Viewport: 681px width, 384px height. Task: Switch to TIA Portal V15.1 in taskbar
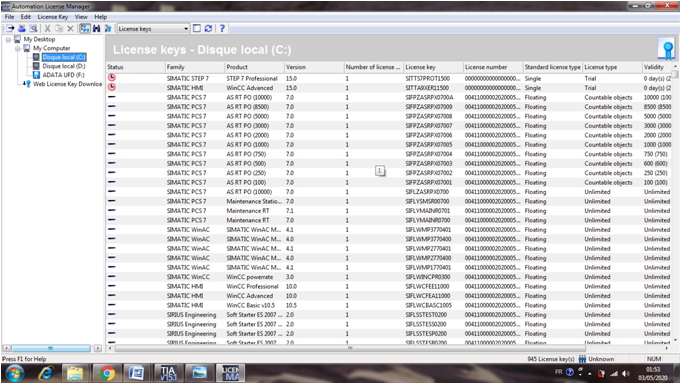pyautogui.click(x=168, y=373)
